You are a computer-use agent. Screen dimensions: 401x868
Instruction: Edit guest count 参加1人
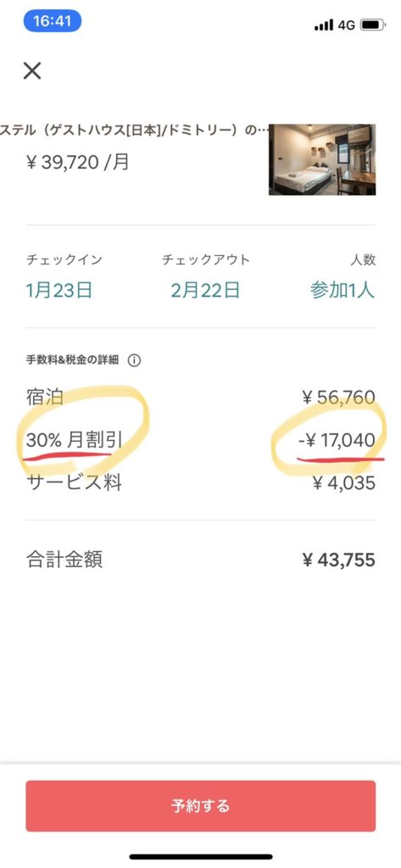pyautogui.click(x=343, y=290)
